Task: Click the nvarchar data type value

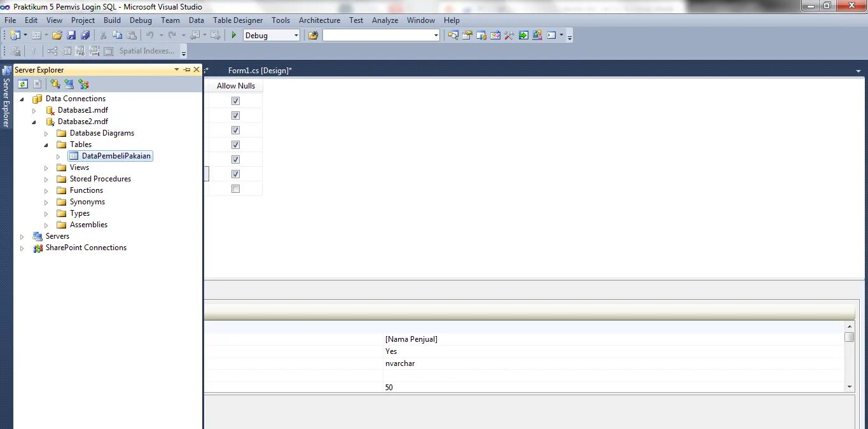Action: tap(400, 363)
